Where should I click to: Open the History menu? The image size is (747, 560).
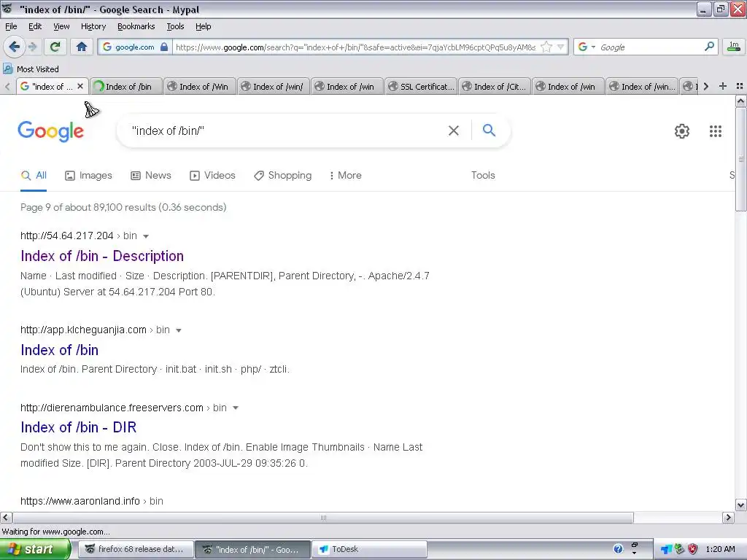click(x=93, y=26)
